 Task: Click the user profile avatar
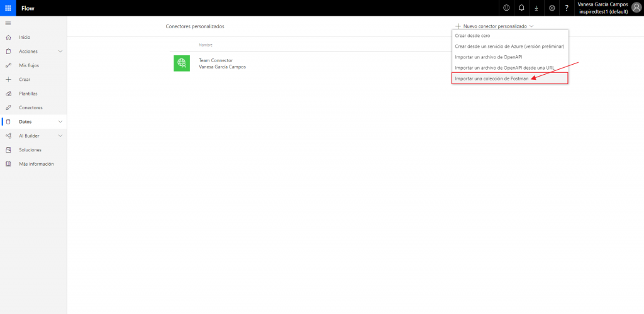pyautogui.click(x=636, y=8)
